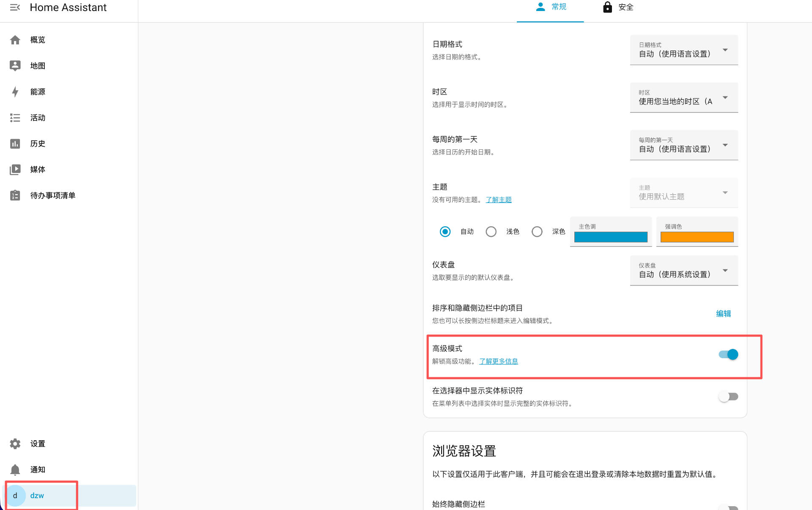Enable showing entity IDs in pickers
Image resolution: width=812 pixels, height=510 pixels.
tap(728, 396)
